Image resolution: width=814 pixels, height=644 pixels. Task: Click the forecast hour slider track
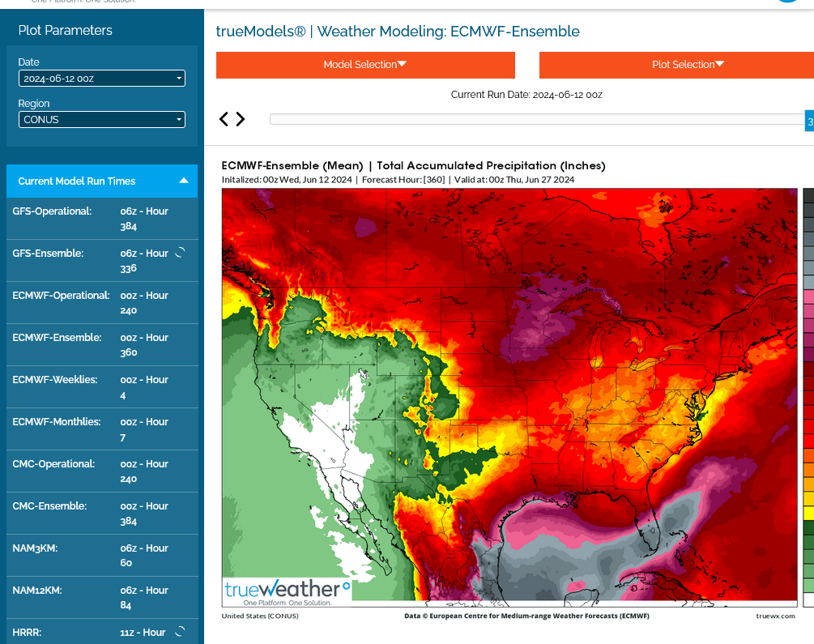(x=537, y=119)
